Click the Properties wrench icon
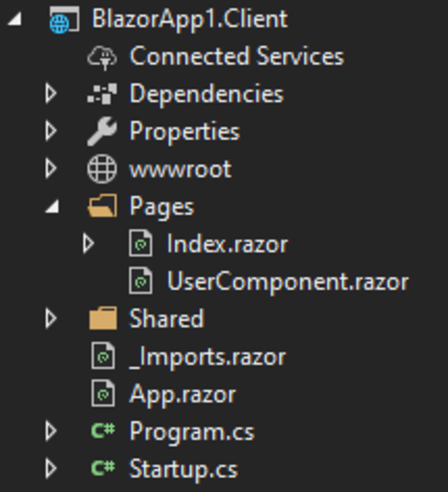The image size is (448, 492). [x=102, y=131]
